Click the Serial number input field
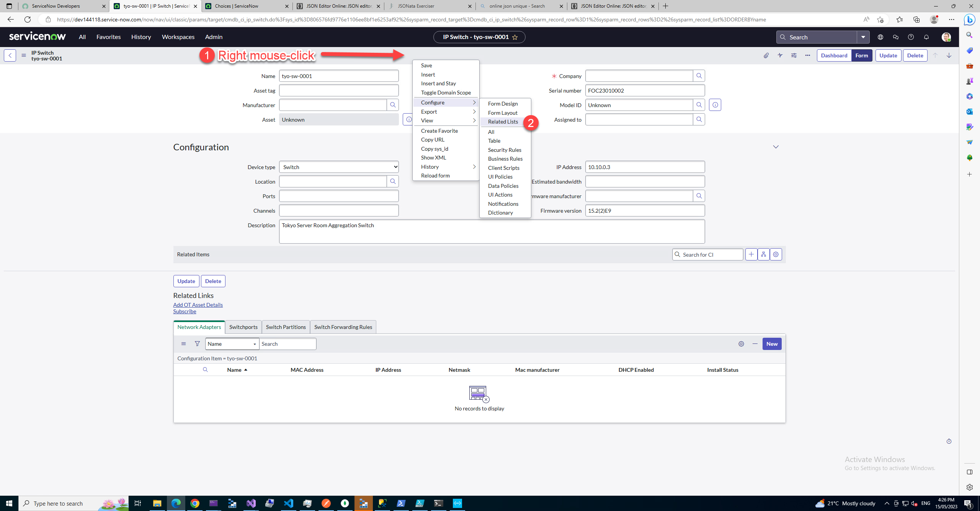This screenshot has height=511, width=980. [645, 90]
